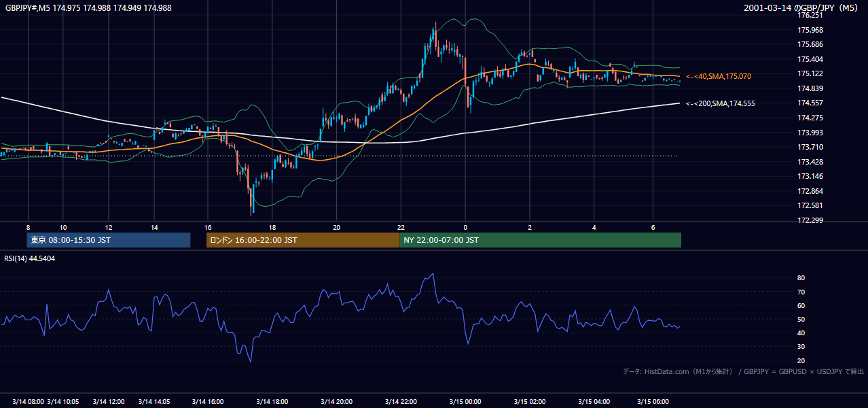
Task: Click the 3/14 08:00 time axis label
Action: [27, 401]
